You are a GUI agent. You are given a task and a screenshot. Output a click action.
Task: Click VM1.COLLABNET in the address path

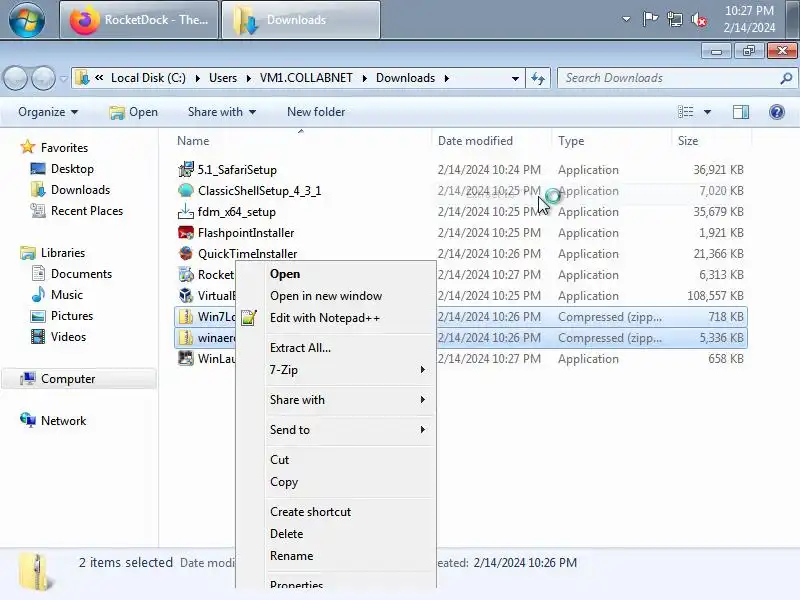306,78
